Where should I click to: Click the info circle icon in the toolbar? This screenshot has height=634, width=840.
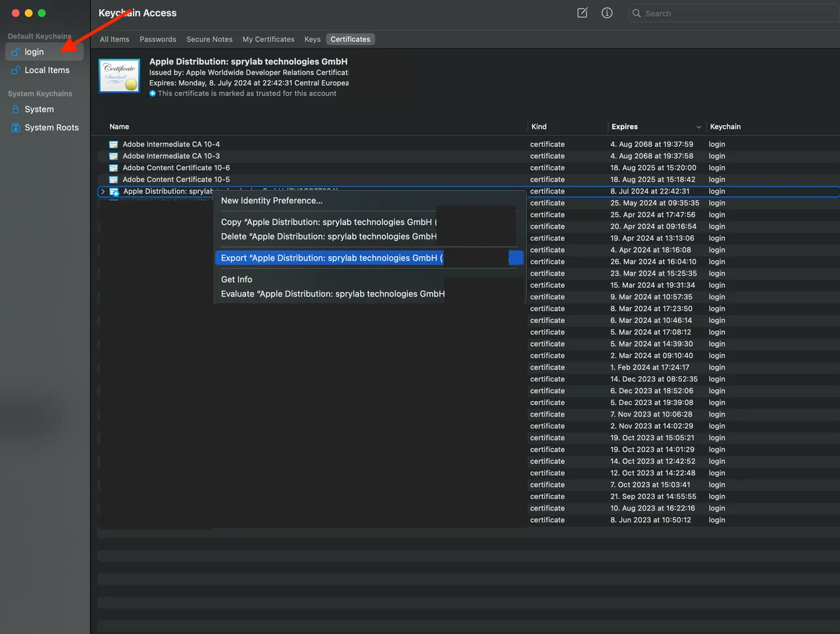pos(607,12)
